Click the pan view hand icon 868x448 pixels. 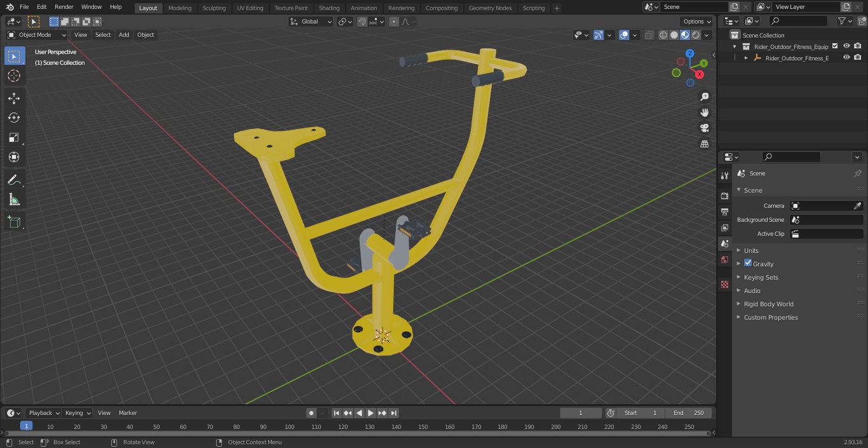[x=704, y=112]
